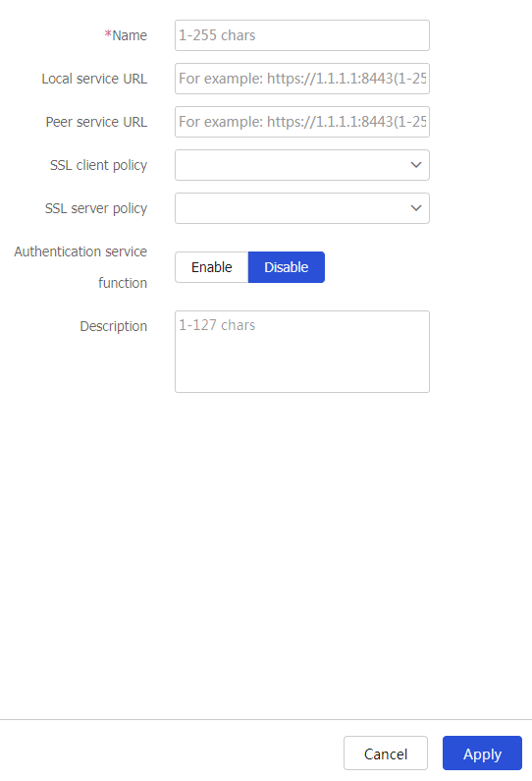532x781 pixels.
Task: Click the SSL server policy label
Action: [x=96, y=208]
